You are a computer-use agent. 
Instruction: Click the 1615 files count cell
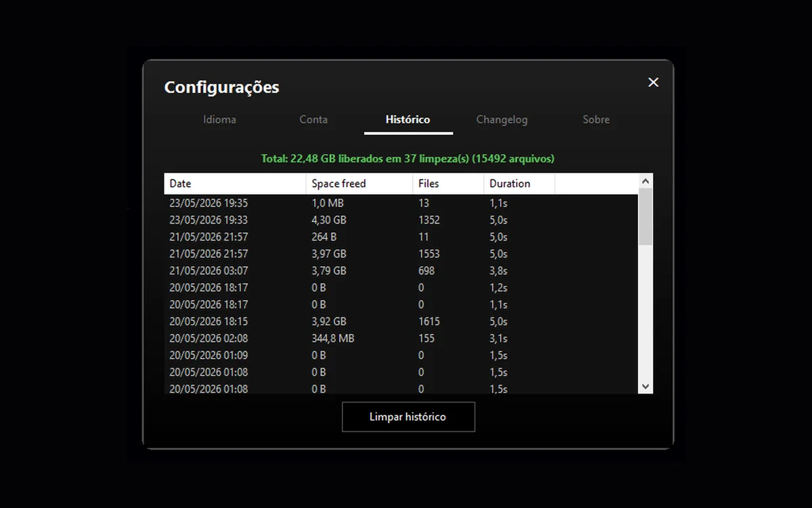(429, 321)
